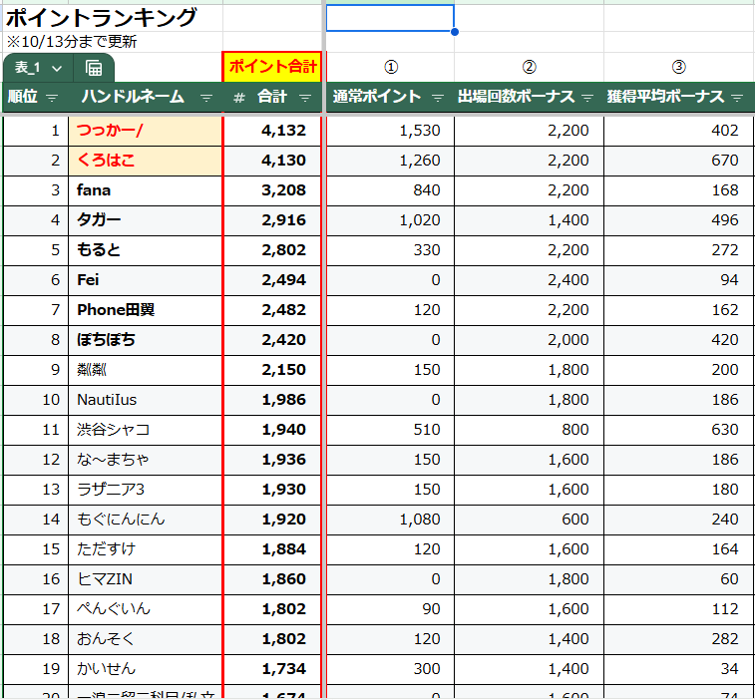This screenshot has width=755, height=700.
Task: Click the empty selected cell outlined in blue
Action: pyautogui.click(x=390, y=18)
